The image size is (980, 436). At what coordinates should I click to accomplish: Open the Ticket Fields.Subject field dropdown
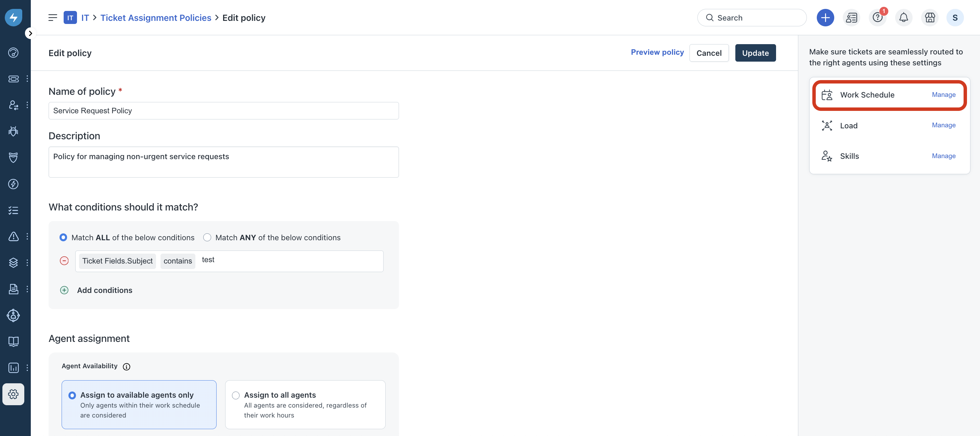(x=117, y=261)
